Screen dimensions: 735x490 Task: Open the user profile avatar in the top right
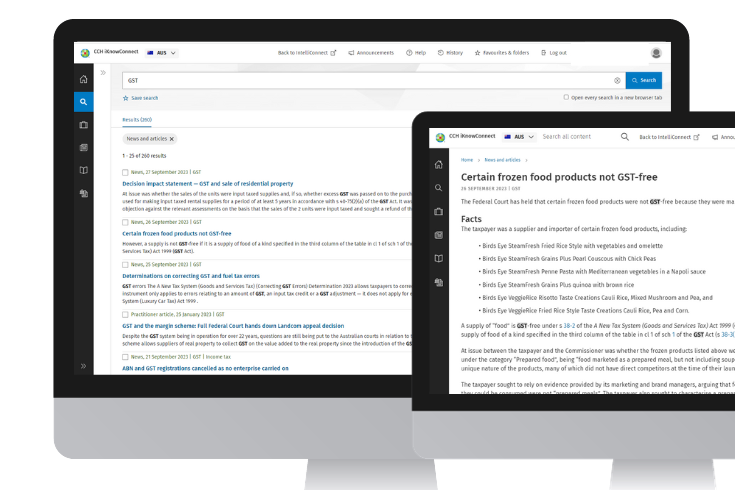[655, 53]
